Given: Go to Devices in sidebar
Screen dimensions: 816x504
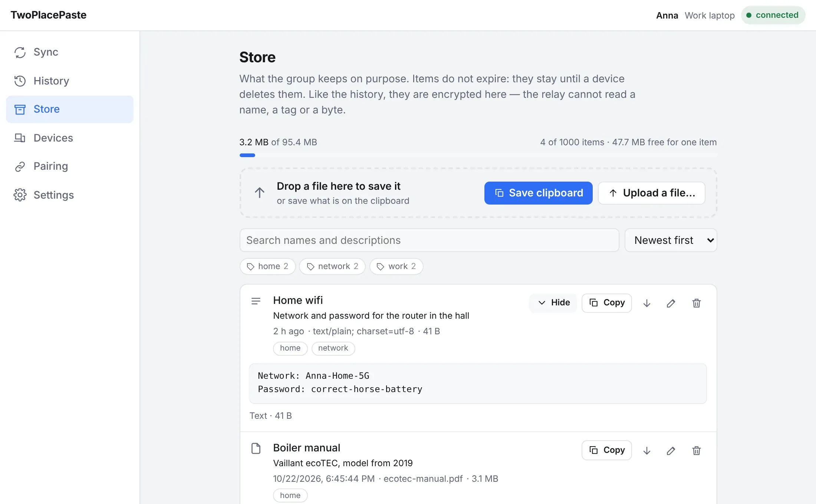Looking at the screenshot, I should [70, 138].
